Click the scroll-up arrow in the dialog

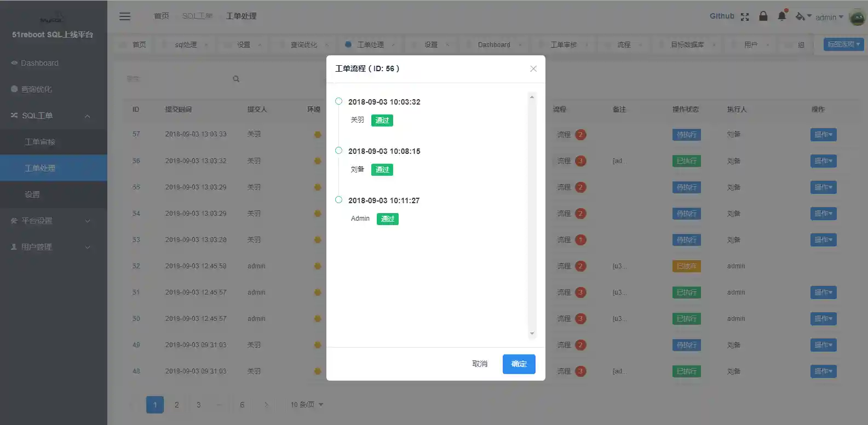pyautogui.click(x=532, y=97)
